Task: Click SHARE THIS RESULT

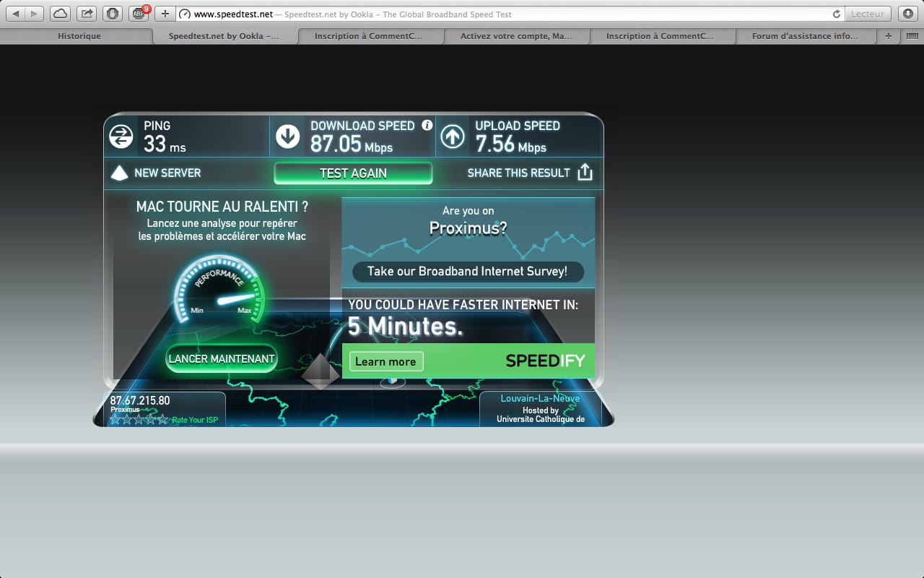Action: pos(518,173)
